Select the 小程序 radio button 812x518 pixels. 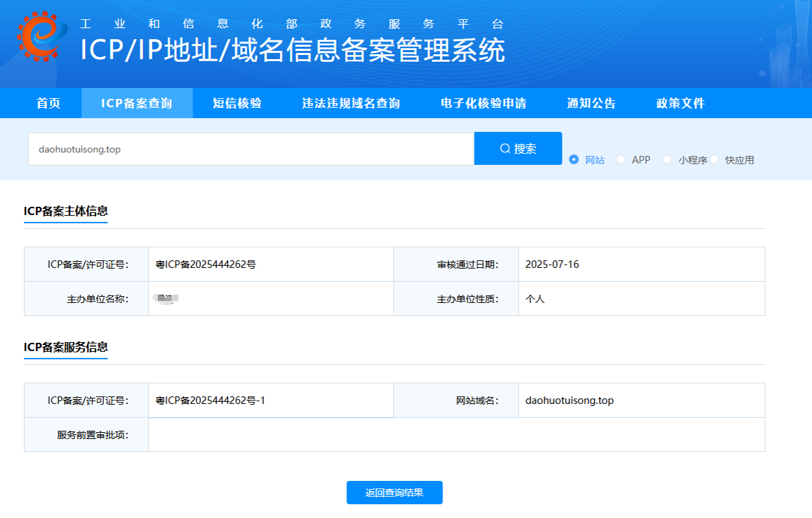(x=667, y=159)
